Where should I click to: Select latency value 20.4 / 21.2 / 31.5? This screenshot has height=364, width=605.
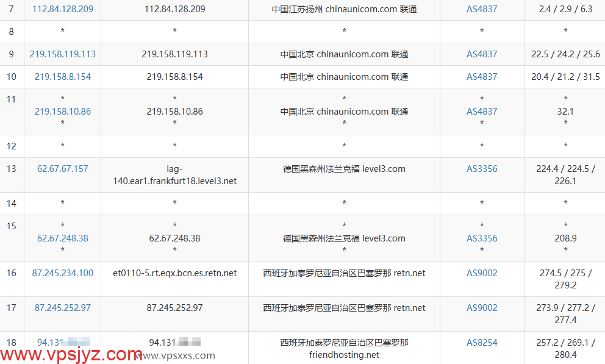pos(565,77)
